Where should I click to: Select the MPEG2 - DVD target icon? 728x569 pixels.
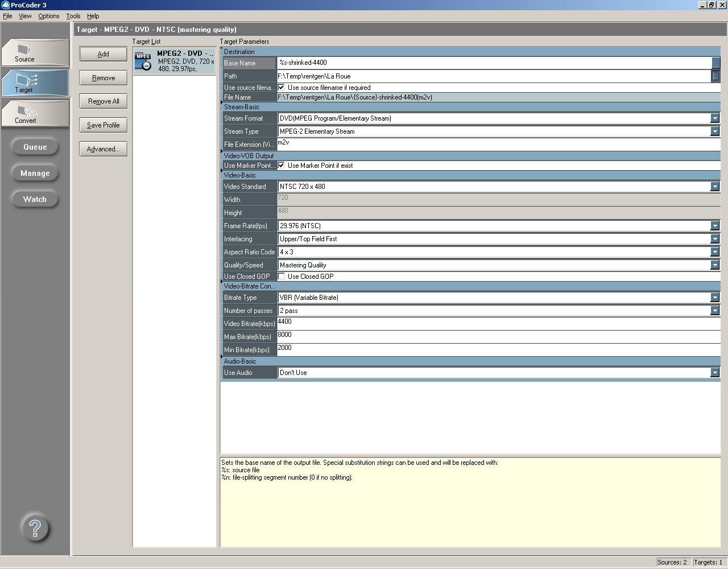[x=143, y=61]
